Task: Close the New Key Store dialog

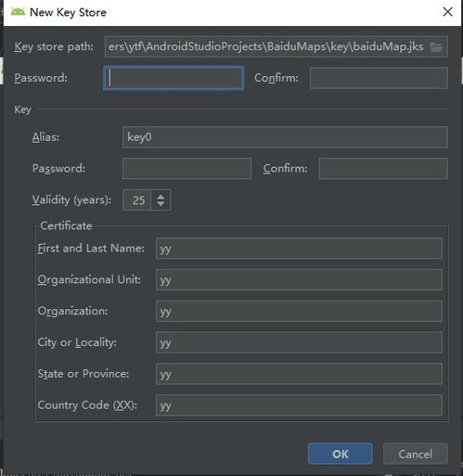Action: pyautogui.click(x=447, y=12)
